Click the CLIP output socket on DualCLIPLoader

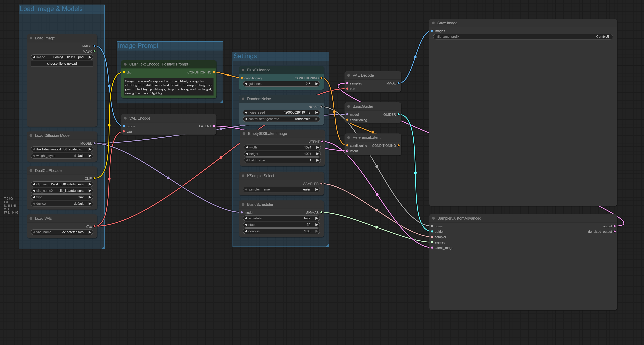tap(95, 178)
